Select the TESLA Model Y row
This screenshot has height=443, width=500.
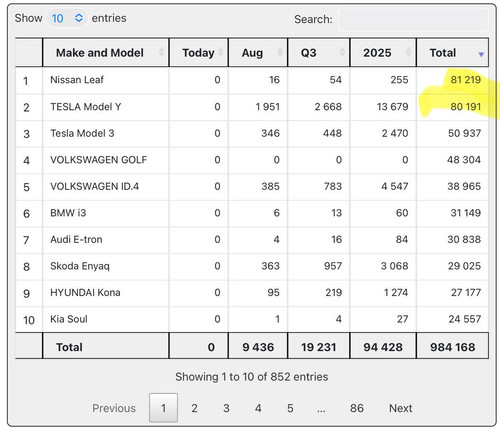click(252, 107)
